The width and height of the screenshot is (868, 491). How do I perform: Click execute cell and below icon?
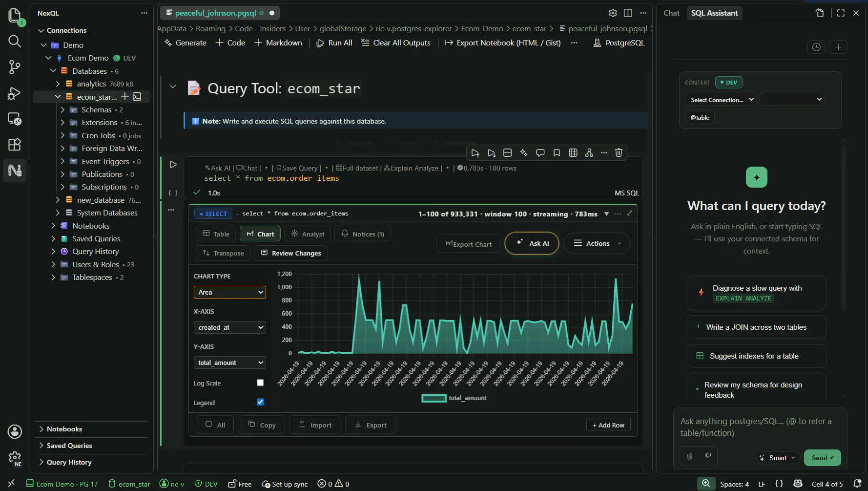point(492,153)
